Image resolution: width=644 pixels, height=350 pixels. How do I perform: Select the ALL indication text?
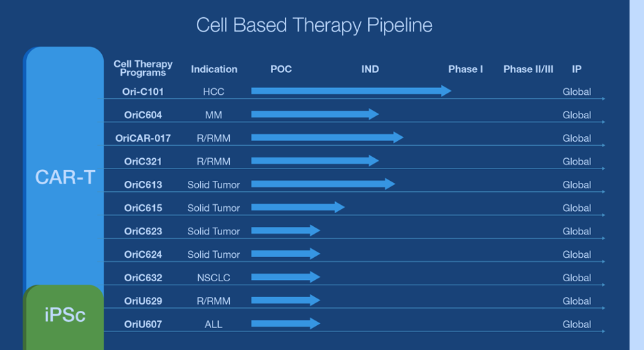click(213, 324)
